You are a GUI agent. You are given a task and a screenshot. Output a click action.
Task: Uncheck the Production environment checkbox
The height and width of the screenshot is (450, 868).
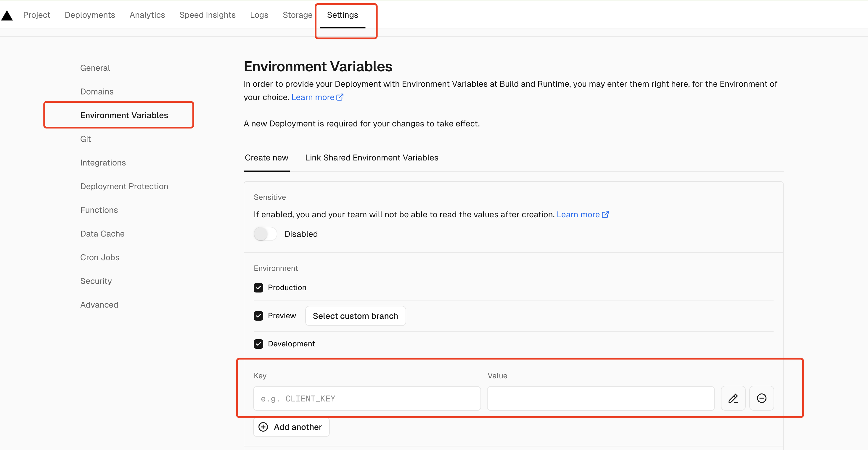coord(258,287)
